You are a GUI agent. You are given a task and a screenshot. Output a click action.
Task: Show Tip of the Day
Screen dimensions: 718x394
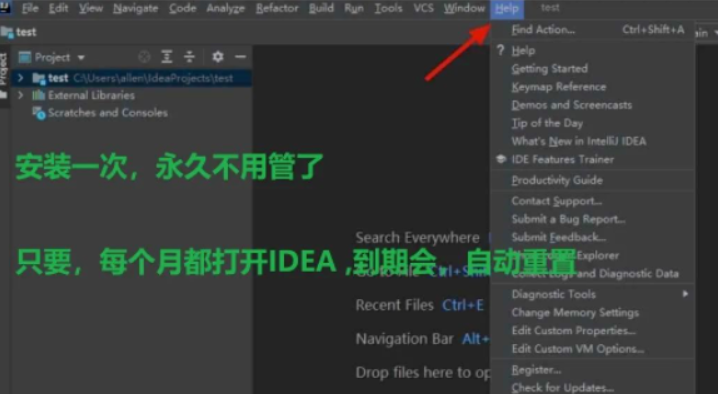593,123
